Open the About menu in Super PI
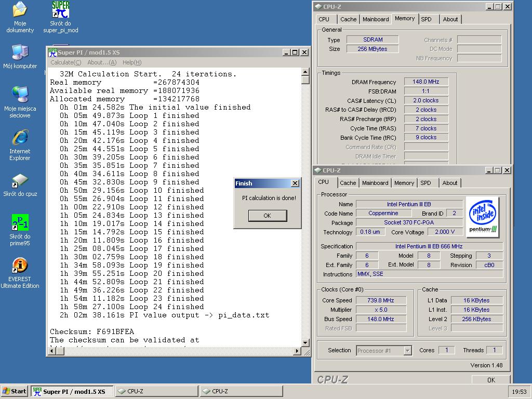This screenshot has height=399, width=532. coord(102,62)
